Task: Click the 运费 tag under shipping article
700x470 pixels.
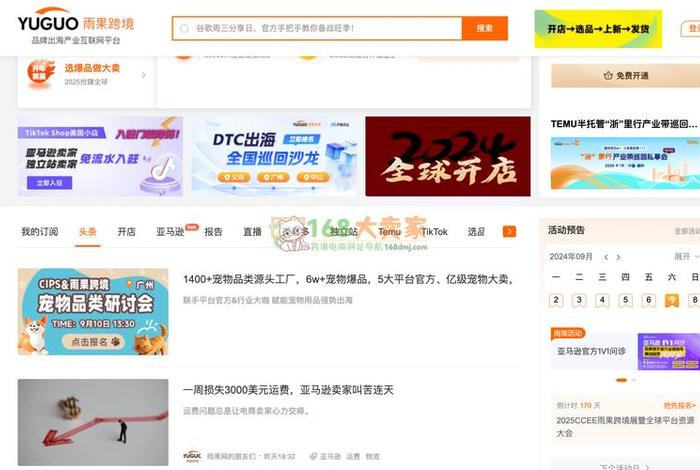Action: [353, 457]
